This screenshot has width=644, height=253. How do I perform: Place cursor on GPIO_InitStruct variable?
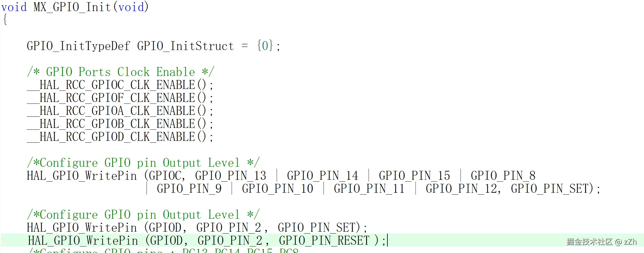click(x=185, y=46)
